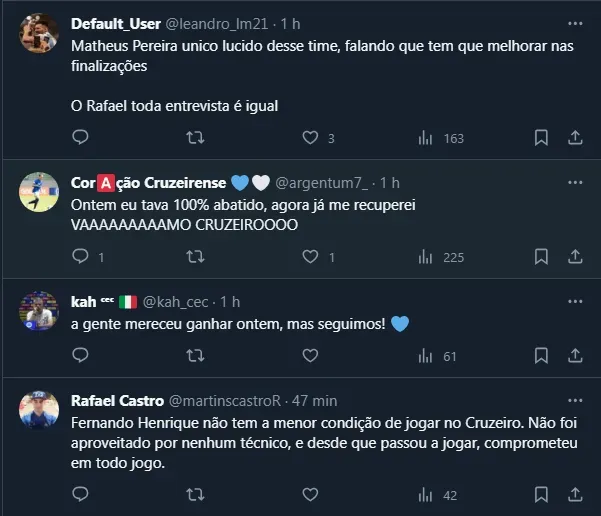Share kah's tweet

pos(575,356)
